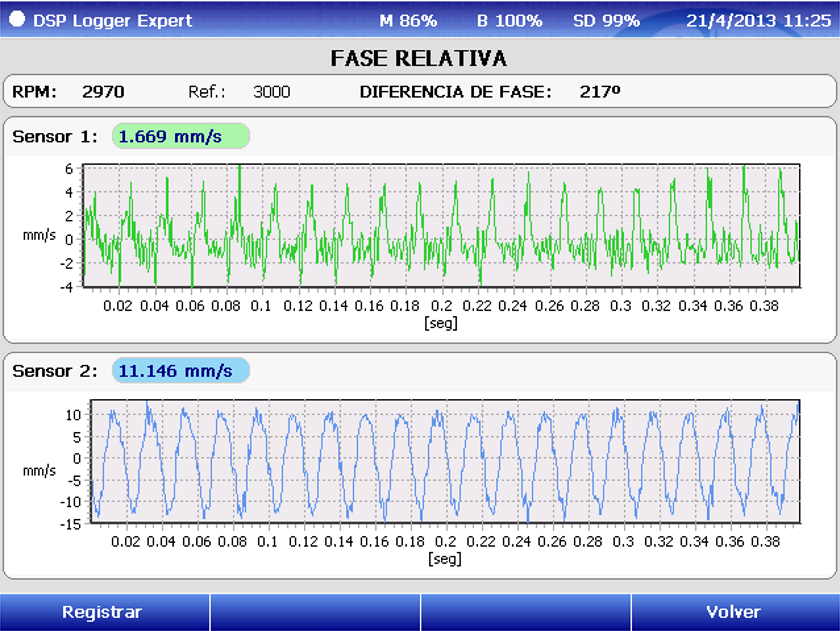Click the RPM: label
Screen dimensions: 840x631
(34, 92)
